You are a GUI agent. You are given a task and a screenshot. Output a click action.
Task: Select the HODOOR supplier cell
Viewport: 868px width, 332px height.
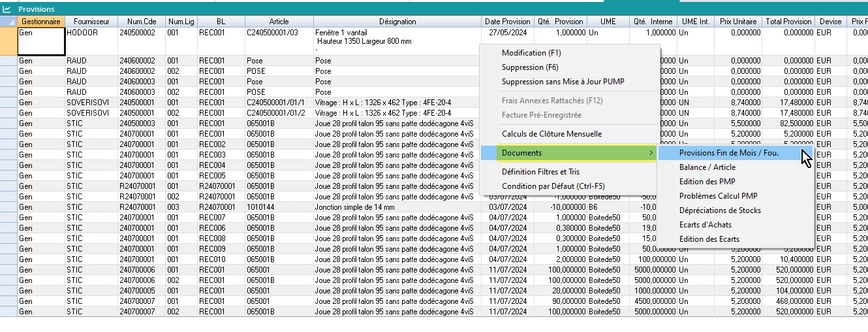[x=91, y=33]
